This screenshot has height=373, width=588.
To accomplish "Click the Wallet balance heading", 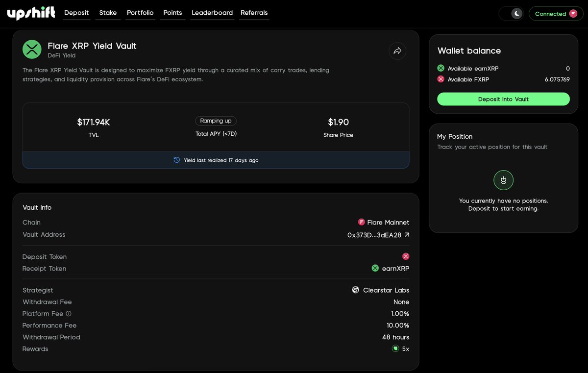I will click(469, 51).
